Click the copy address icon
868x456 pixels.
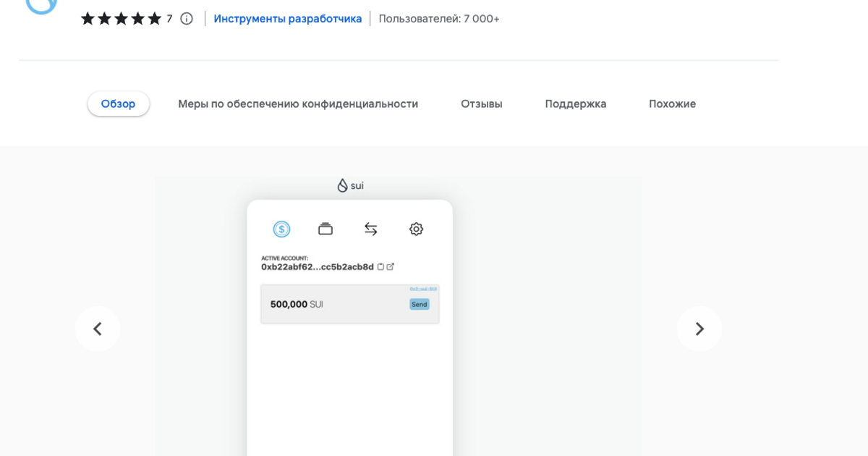pyautogui.click(x=381, y=266)
